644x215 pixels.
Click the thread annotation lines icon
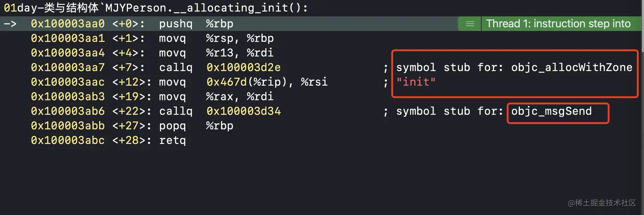470,24
